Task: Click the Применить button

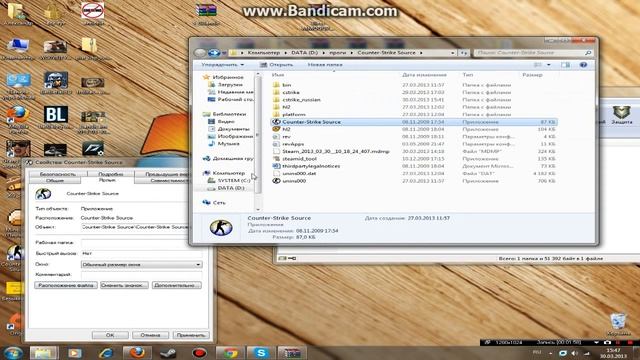Action: (x=190, y=335)
